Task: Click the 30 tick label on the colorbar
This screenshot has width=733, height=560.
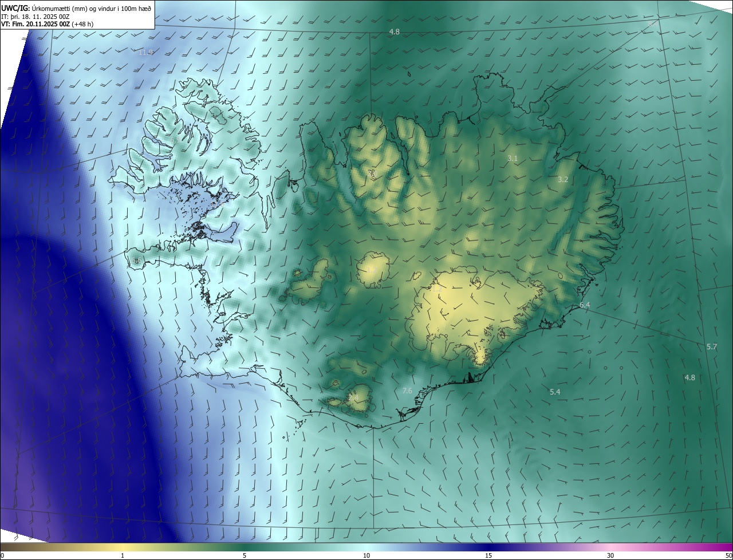Action: coord(610,555)
